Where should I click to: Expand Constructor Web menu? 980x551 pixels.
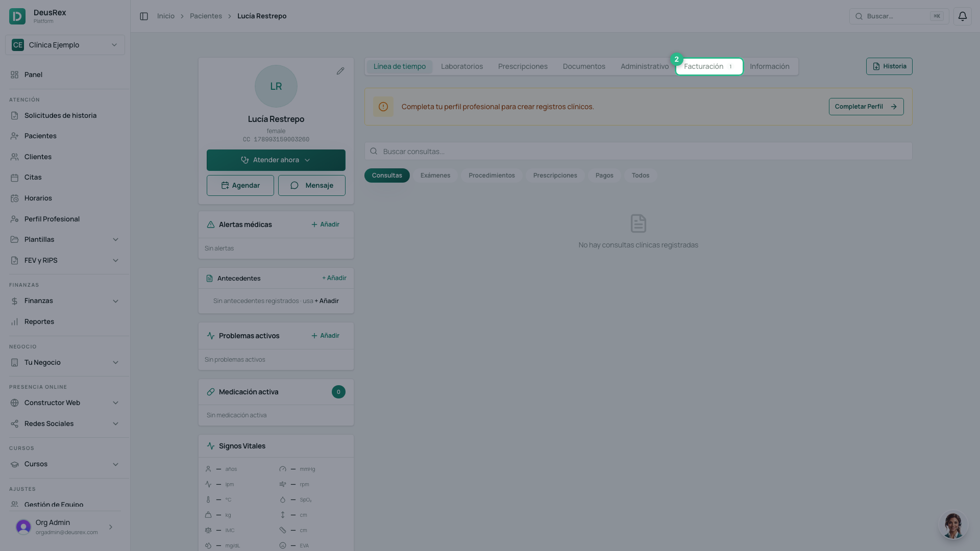[x=65, y=403]
